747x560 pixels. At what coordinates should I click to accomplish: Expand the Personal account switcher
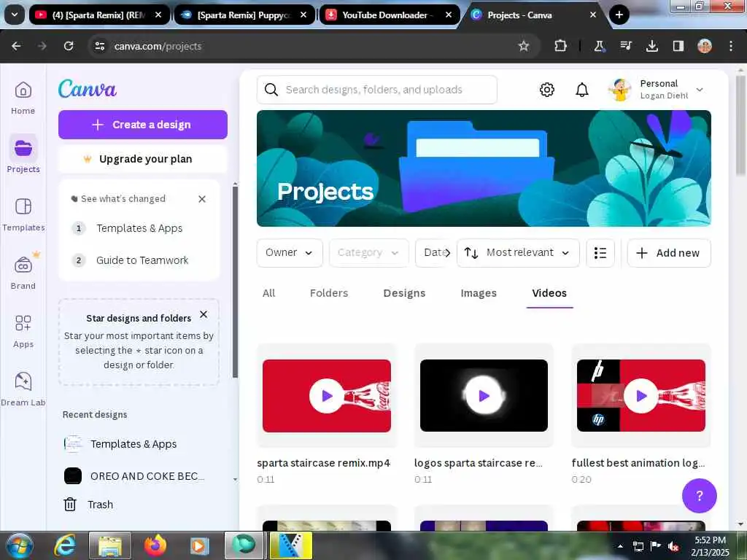pyautogui.click(x=656, y=90)
